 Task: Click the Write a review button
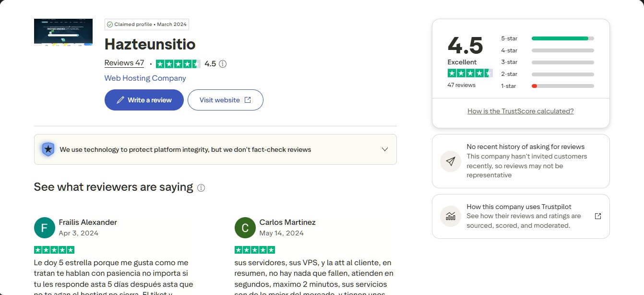pyautogui.click(x=144, y=100)
